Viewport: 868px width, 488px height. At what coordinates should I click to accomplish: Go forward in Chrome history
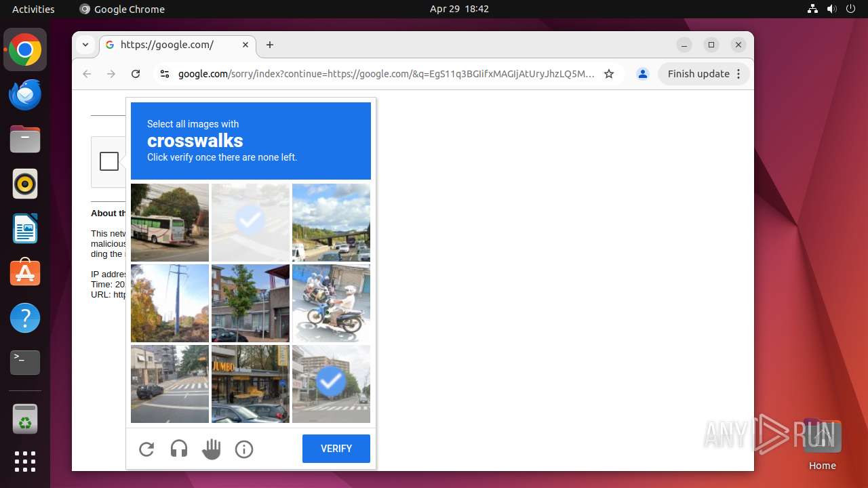tap(111, 74)
